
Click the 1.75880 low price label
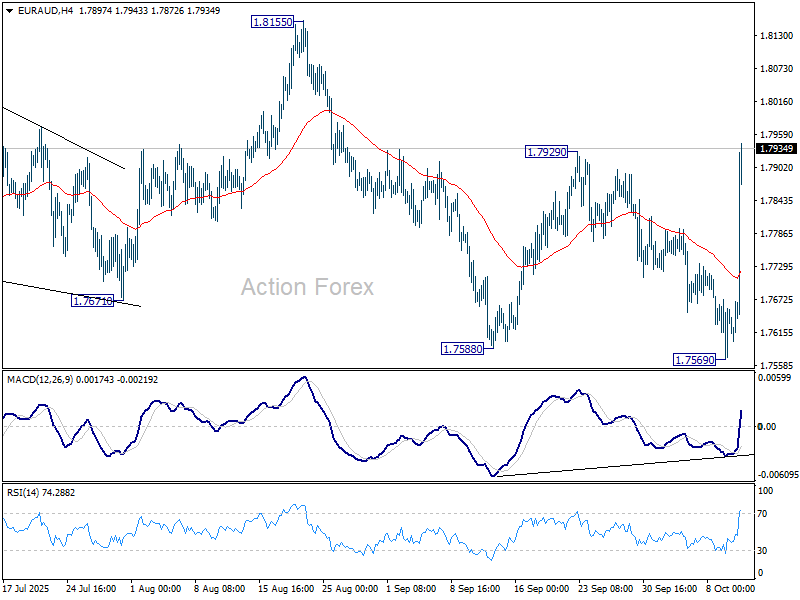pyautogui.click(x=462, y=349)
